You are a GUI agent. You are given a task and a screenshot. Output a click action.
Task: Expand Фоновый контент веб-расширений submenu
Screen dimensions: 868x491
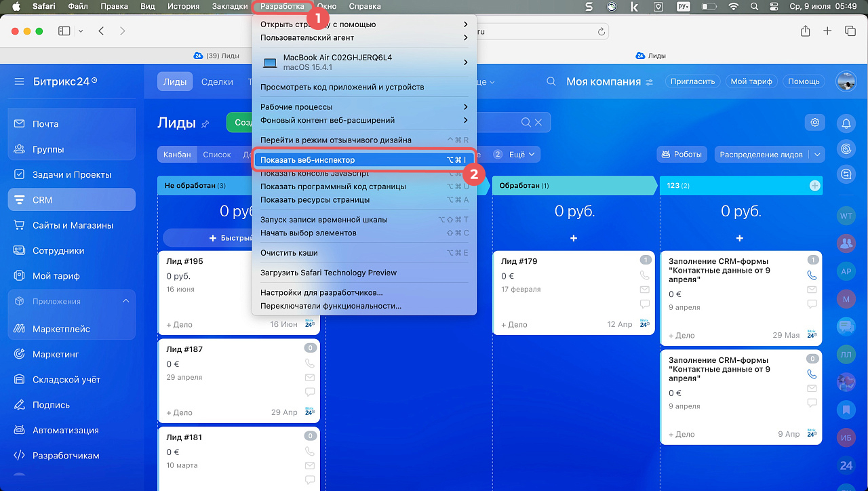(x=364, y=121)
